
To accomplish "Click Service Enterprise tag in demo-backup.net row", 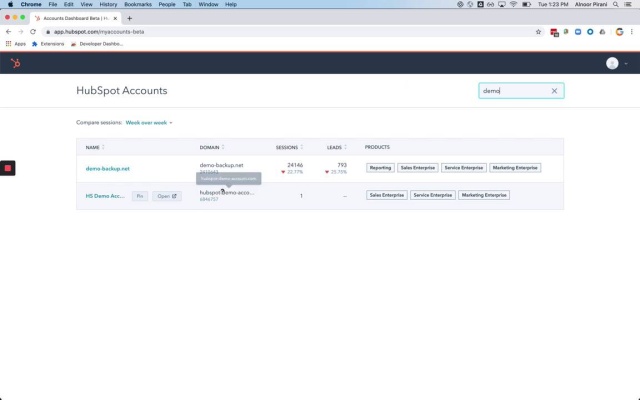I will click(x=463, y=168).
